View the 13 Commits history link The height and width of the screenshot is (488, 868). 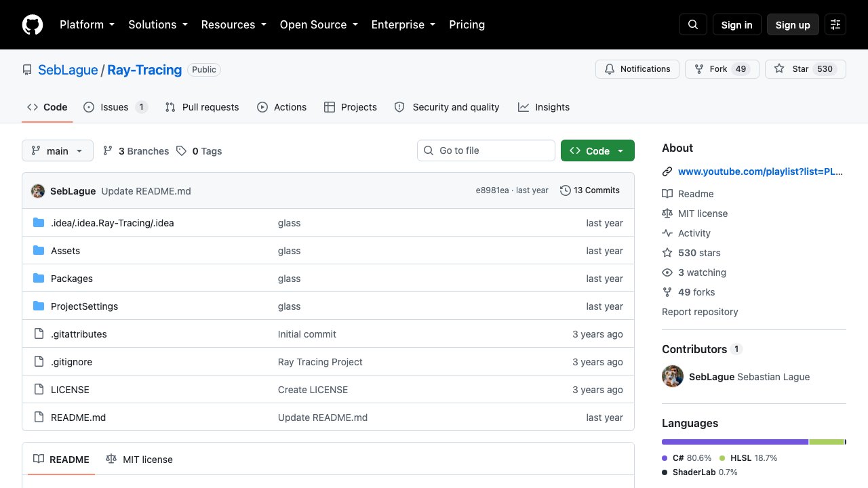pos(590,190)
